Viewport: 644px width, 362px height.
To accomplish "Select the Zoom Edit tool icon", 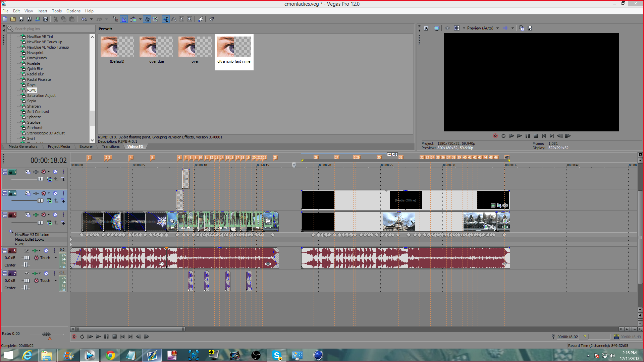I will pos(190,19).
